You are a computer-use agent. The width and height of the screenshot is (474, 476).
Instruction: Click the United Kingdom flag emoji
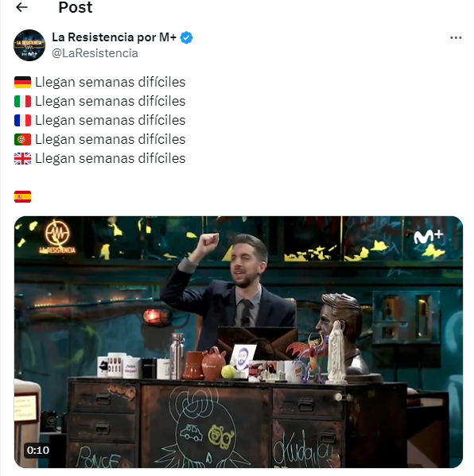pyautogui.click(x=22, y=158)
